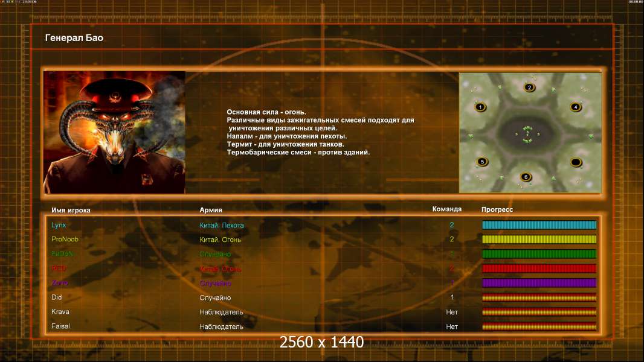Click Lynx's army Китай, Пехота
This screenshot has height=362, width=644.
click(x=221, y=226)
